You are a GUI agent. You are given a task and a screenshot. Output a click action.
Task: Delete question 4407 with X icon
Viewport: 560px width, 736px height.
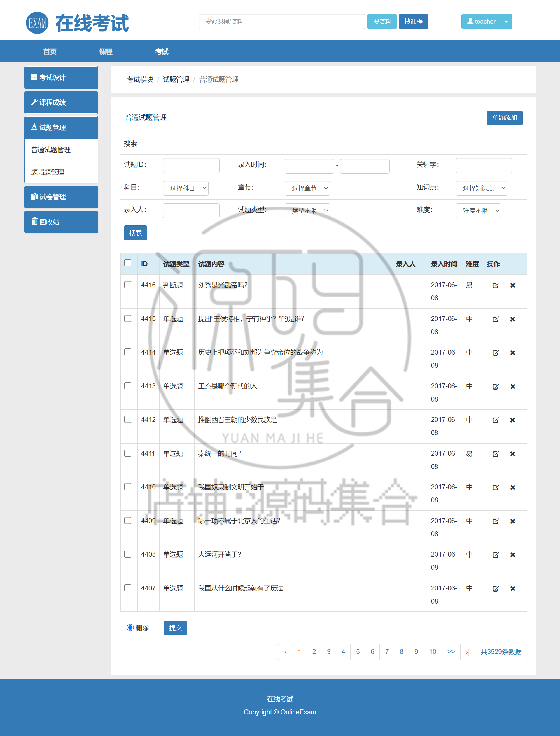(x=513, y=589)
